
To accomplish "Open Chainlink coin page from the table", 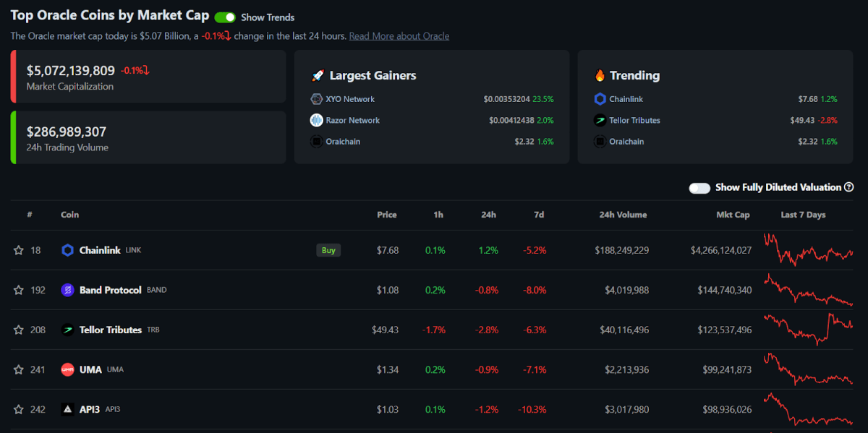I will coord(101,250).
